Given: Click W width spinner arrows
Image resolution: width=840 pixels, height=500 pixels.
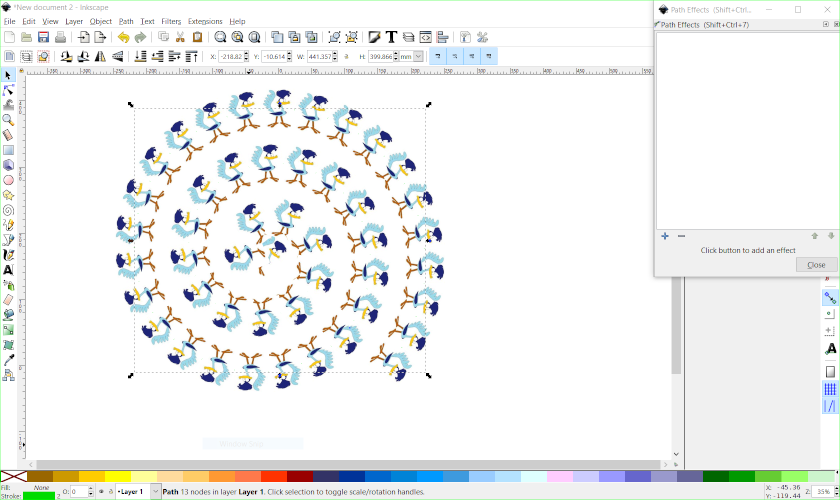Looking at the screenshot, I should [335, 56].
